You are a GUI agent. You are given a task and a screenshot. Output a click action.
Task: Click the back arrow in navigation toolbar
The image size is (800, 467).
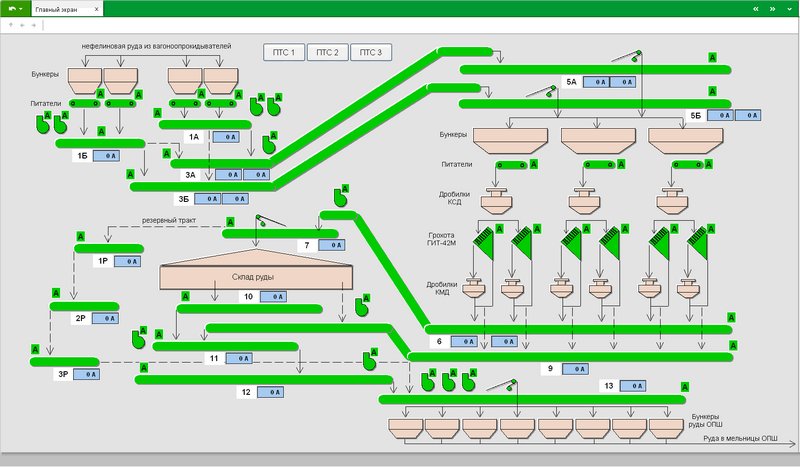click(x=22, y=24)
